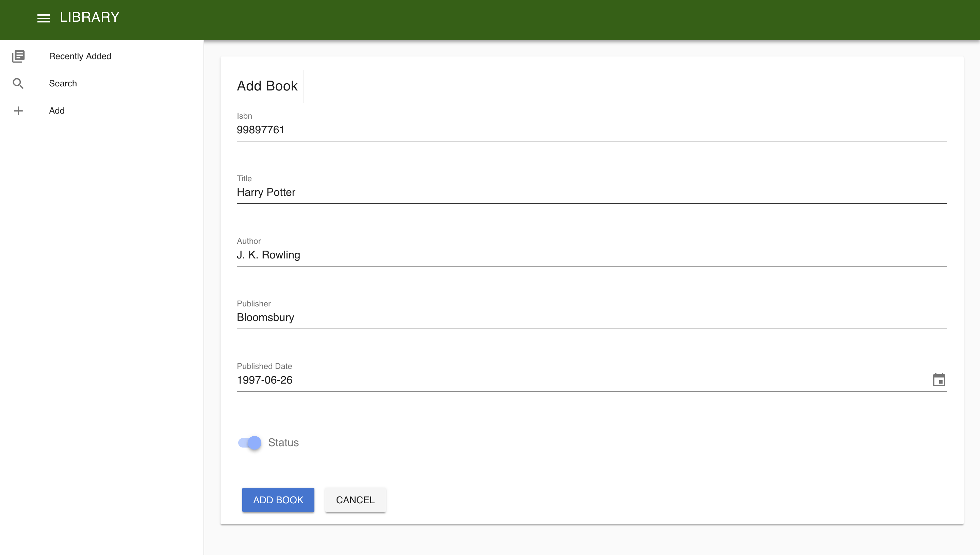The width and height of the screenshot is (980, 555).
Task: Open the hamburger navigation menu
Action: (43, 18)
